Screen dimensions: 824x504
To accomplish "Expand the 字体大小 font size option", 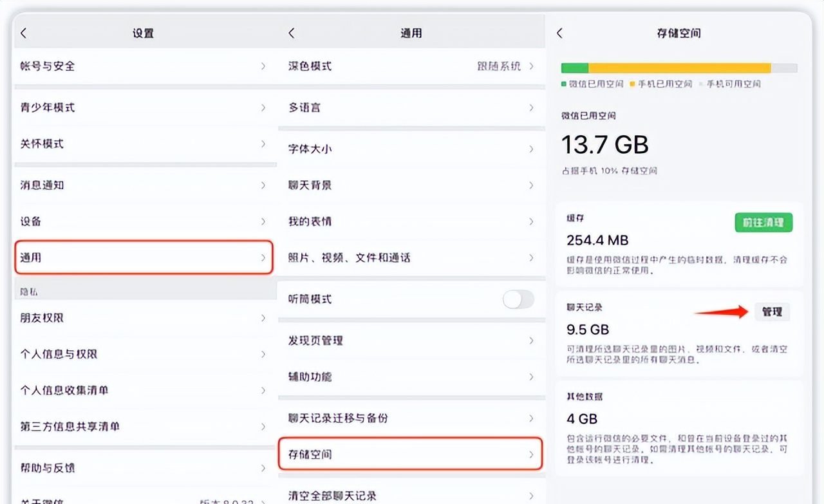I will pos(412,149).
